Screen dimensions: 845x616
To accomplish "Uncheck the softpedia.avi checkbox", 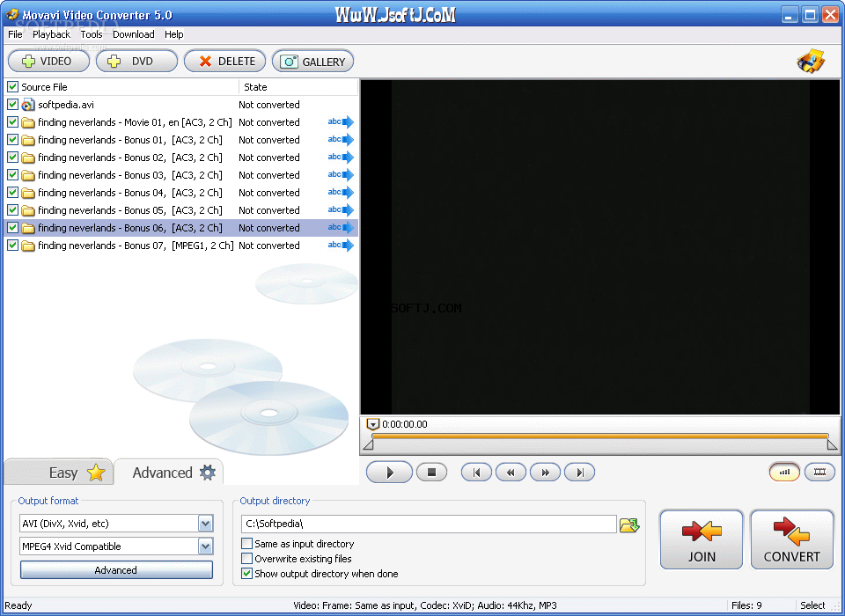I will [x=12, y=104].
